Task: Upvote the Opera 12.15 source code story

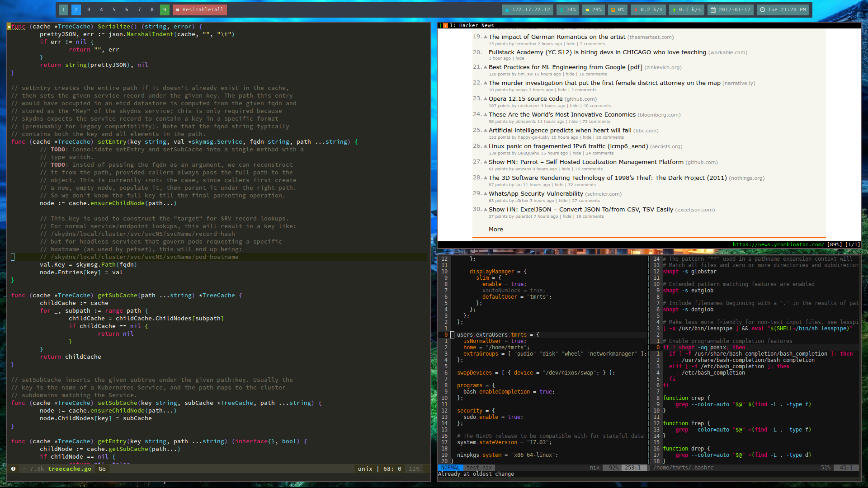Action: coord(486,99)
